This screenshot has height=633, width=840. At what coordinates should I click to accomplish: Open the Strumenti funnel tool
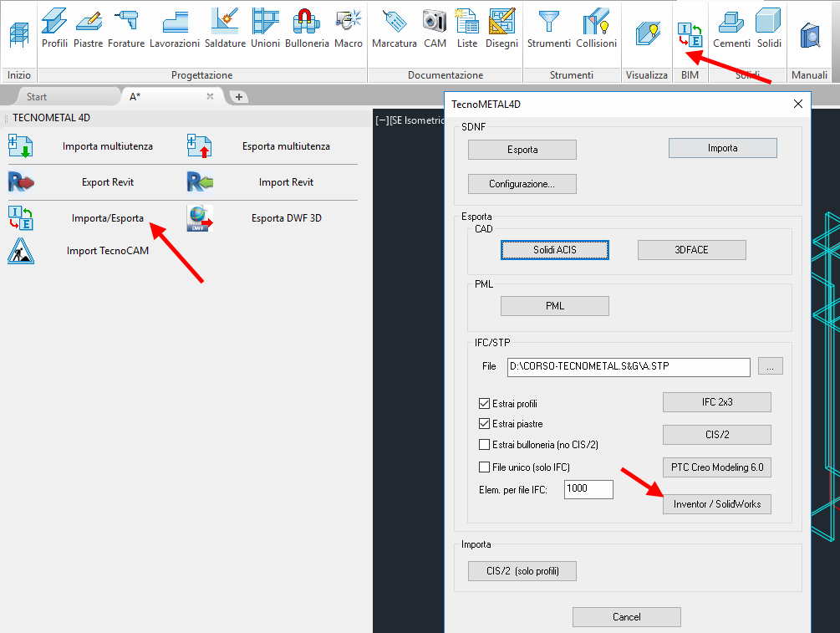[x=548, y=28]
